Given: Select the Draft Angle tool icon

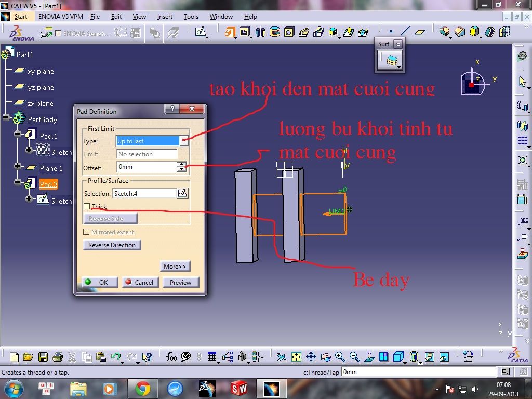Looking at the screenshot, I should (474, 32).
